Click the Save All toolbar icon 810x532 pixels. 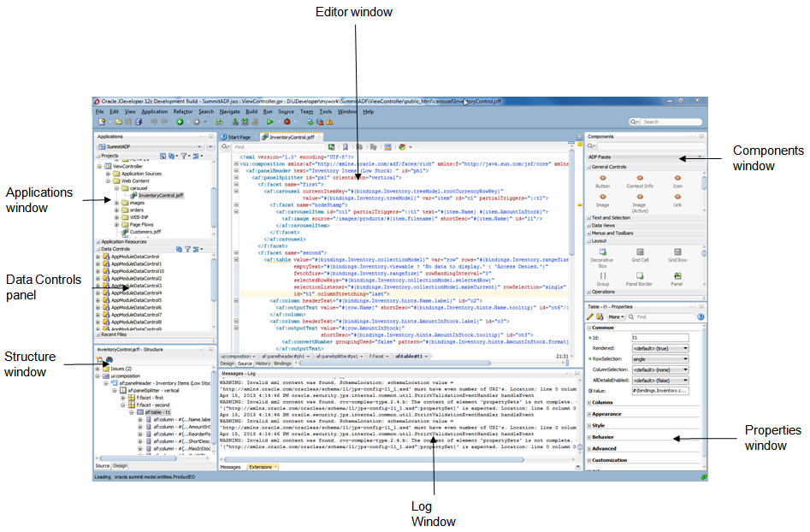[x=139, y=122]
